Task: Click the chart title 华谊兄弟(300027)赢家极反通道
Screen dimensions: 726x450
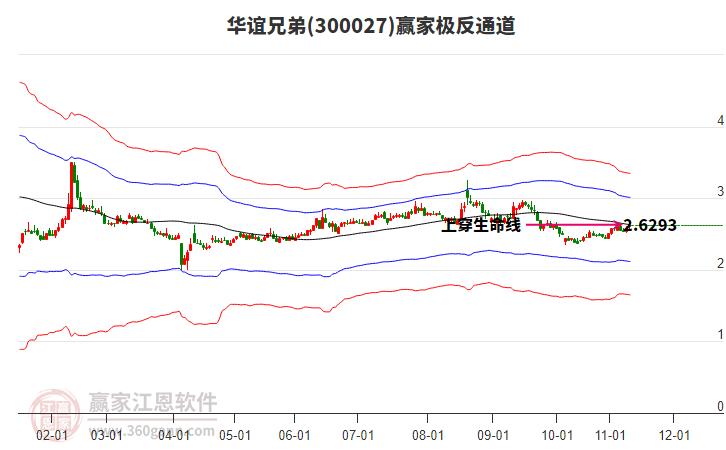Action: pyautogui.click(x=371, y=26)
